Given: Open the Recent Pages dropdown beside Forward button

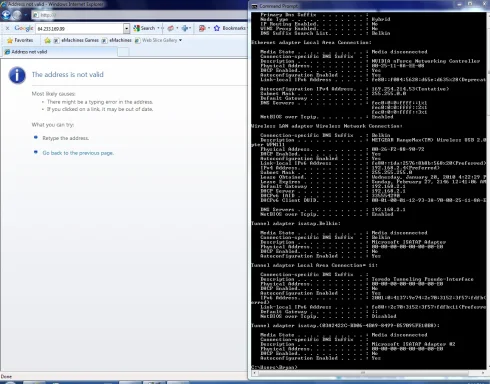Looking at the screenshot, I should 26,15.
